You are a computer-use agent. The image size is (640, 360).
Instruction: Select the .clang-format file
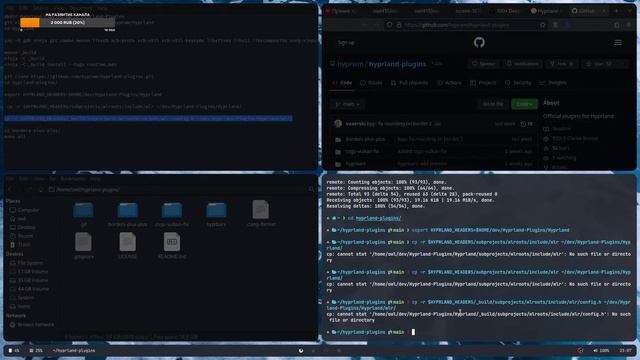260,213
